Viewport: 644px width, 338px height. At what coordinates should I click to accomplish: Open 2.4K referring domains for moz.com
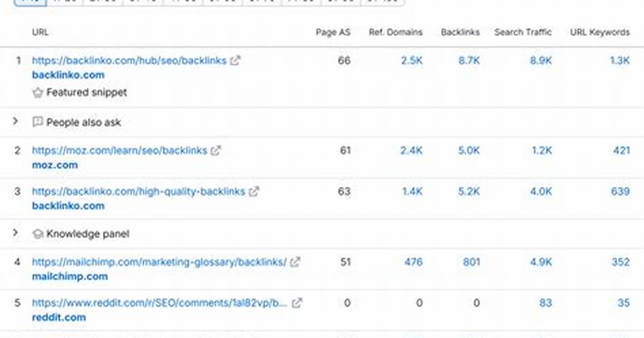(411, 150)
